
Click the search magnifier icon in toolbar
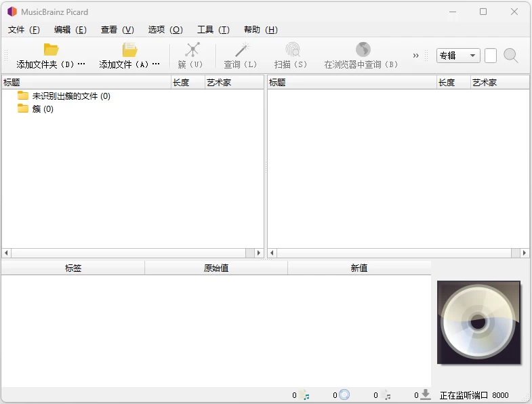pyautogui.click(x=510, y=56)
